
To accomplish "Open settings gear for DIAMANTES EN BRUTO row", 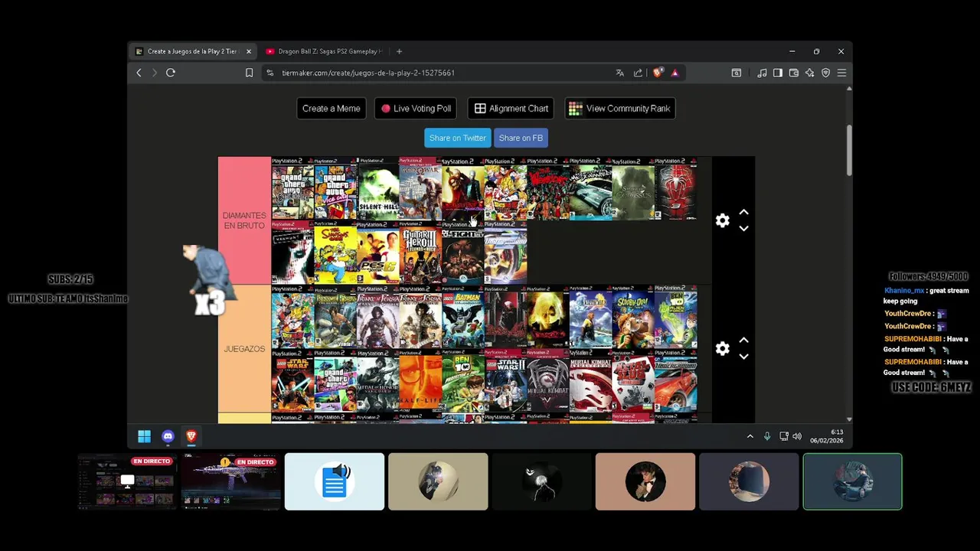I will tap(722, 220).
